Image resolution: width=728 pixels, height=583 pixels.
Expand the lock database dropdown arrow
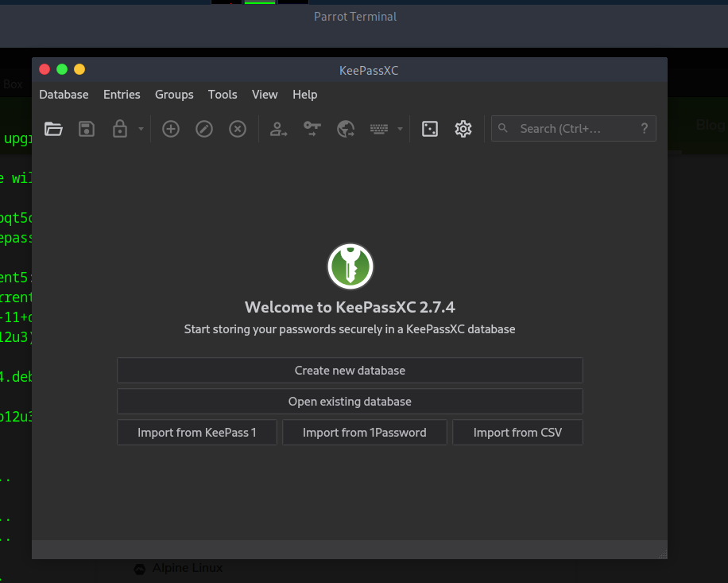(141, 129)
